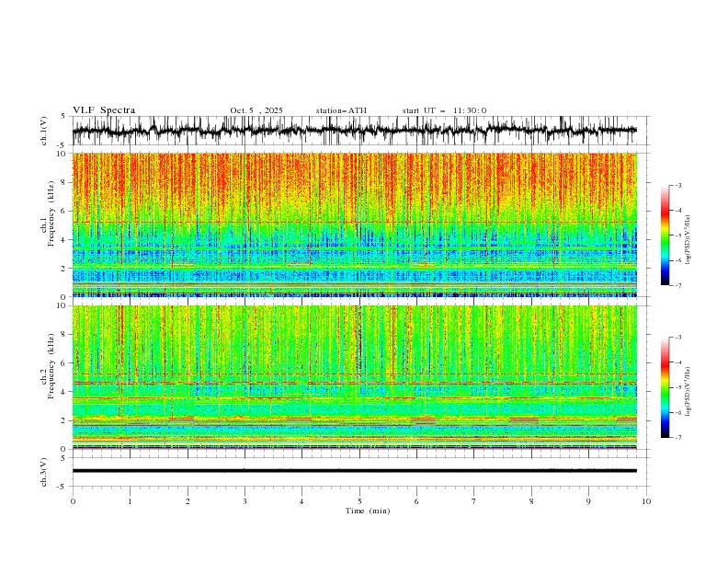Click the ch.3(V) flat waveform trace
Screen dimensions: 728x563
[354, 471]
